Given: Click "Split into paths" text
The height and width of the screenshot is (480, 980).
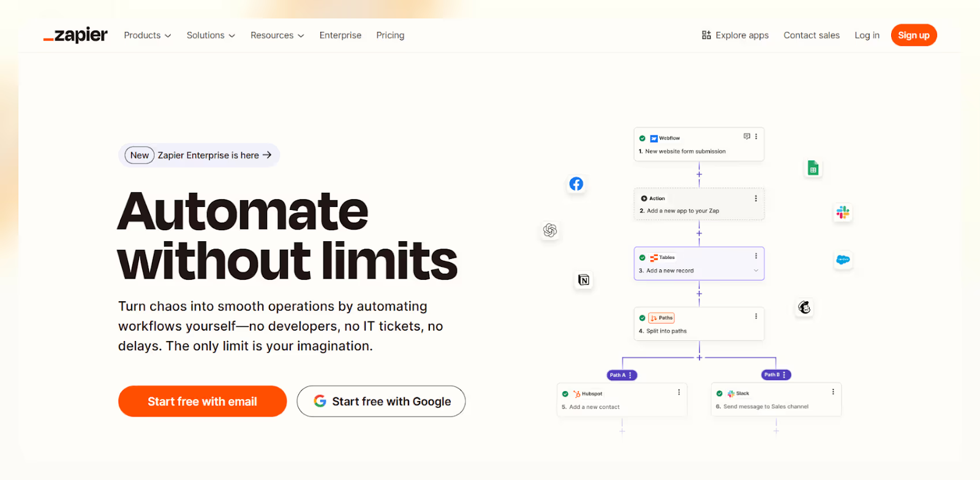Looking at the screenshot, I should [x=666, y=331].
